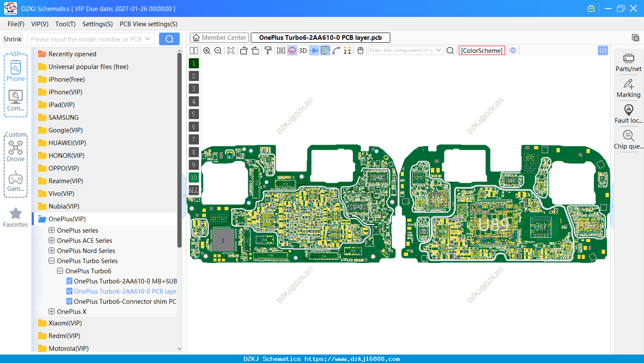Click the yellow toolbox icon in titlebar
The width and height of the screenshot is (644, 363).
pos(591,8)
